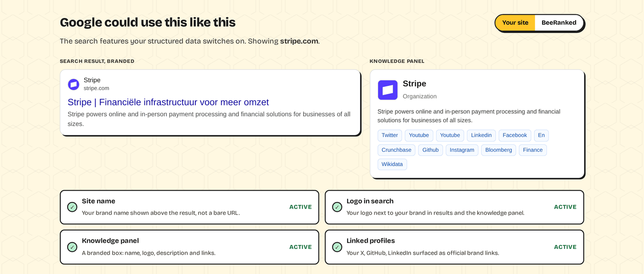
Task: Click the Instagram profile chip
Action: coord(462,150)
